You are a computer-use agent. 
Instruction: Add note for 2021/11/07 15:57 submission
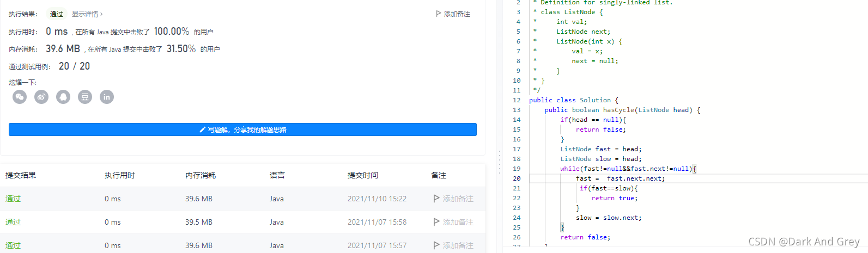[453, 245]
